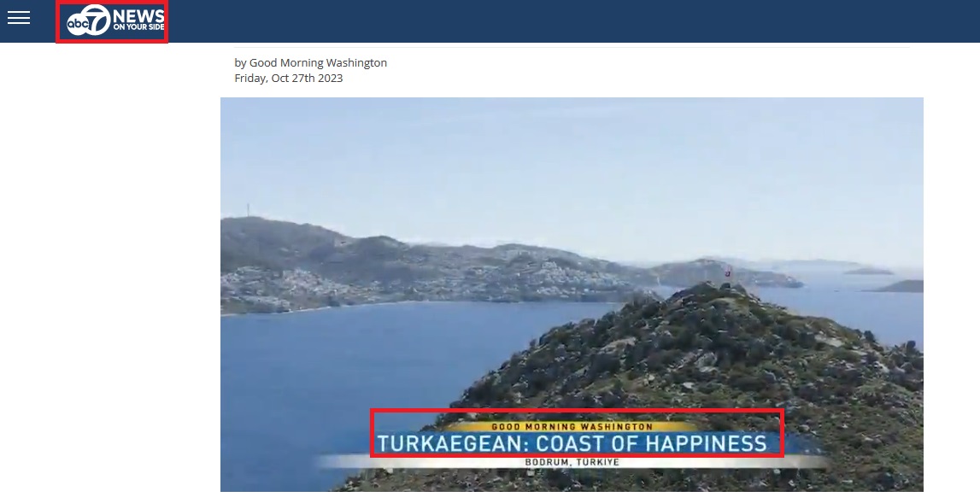This screenshot has width=980, height=503.
Task: Click the 'BODRUM, TURKIYE' location caption
Action: click(x=572, y=462)
